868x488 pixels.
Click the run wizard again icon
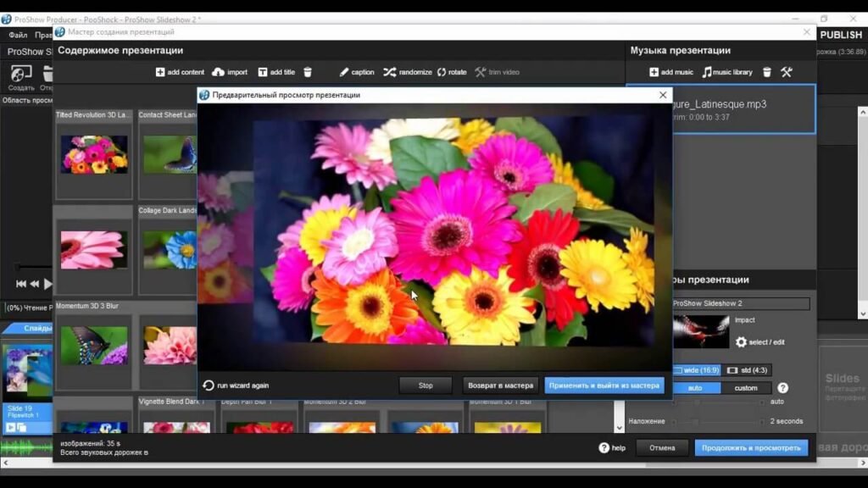click(x=209, y=385)
